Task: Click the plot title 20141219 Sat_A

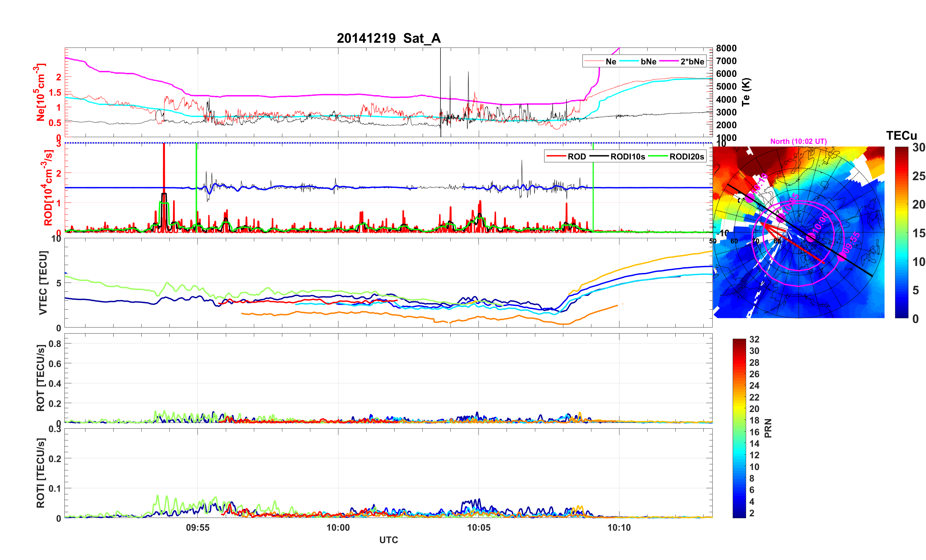Action: click(x=388, y=38)
